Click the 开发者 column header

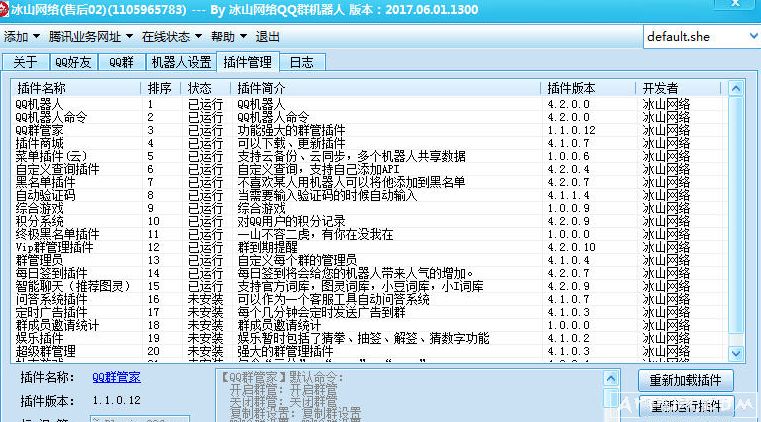678,88
